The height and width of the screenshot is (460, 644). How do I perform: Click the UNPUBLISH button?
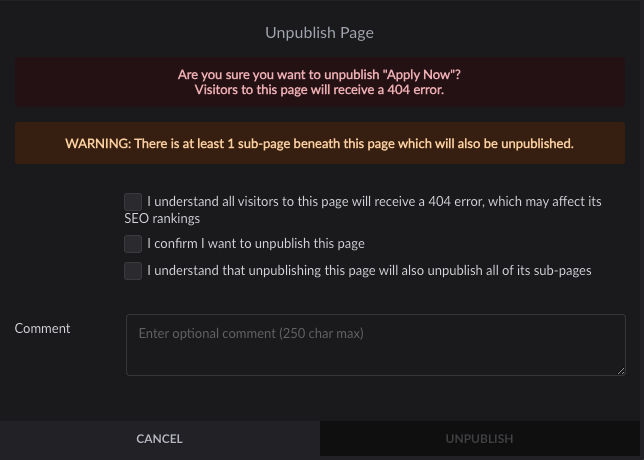pyautogui.click(x=479, y=439)
